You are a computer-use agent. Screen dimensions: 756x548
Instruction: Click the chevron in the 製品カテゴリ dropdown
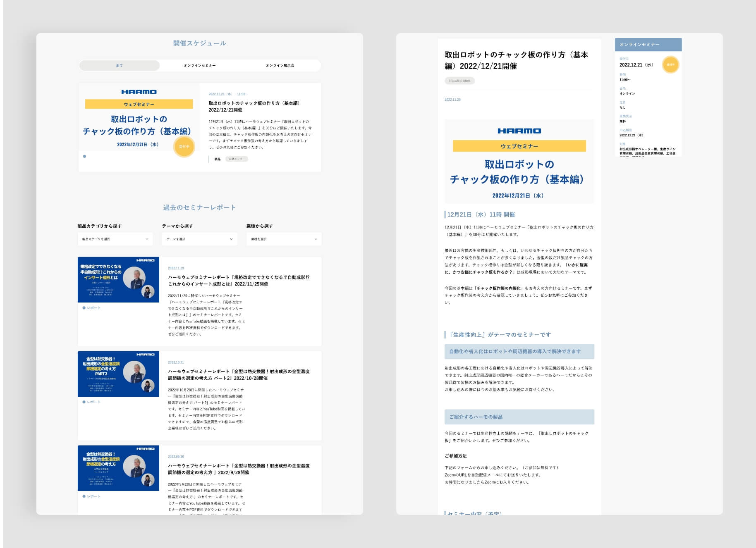point(147,239)
